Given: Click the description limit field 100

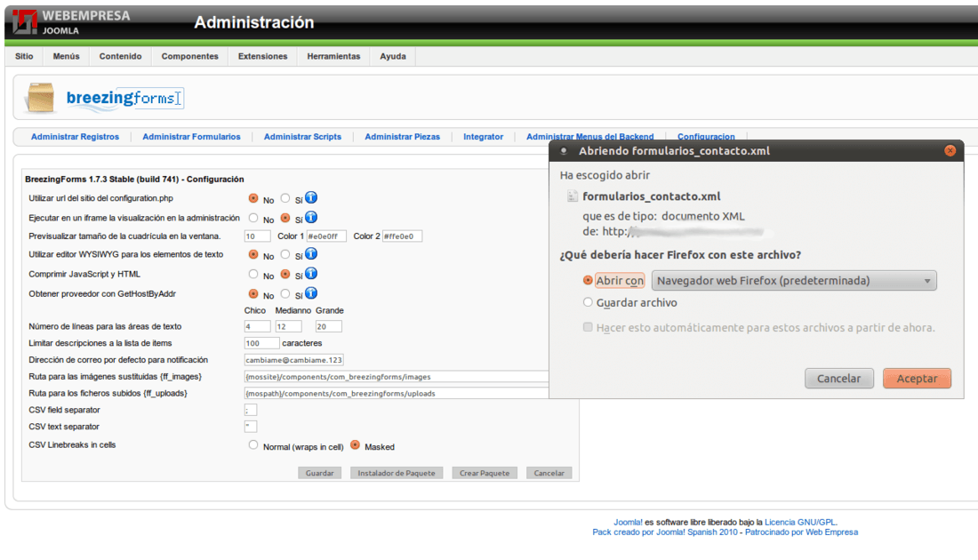Looking at the screenshot, I should tap(261, 343).
